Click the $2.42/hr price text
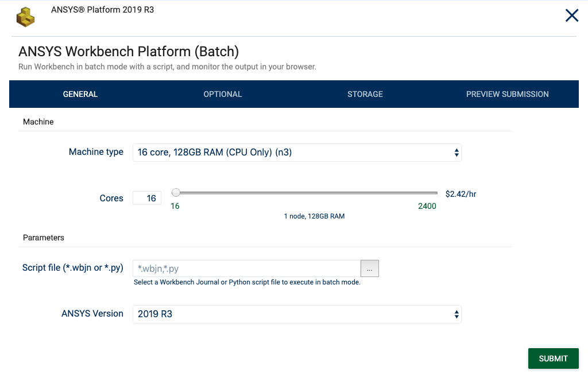This screenshot has width=588, height=382. coord(461,194)
